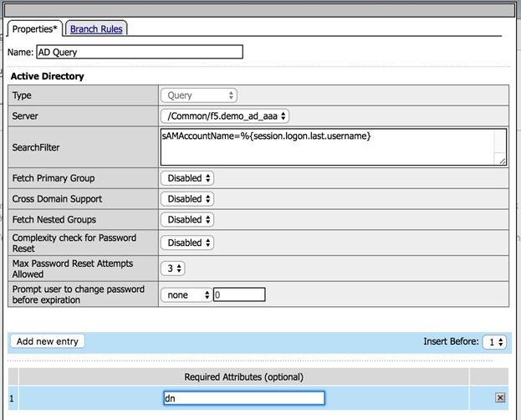This screenshot has width=521, height=420.
Task: Open the Type dropdown showing Query
Action: click(200, 95)
